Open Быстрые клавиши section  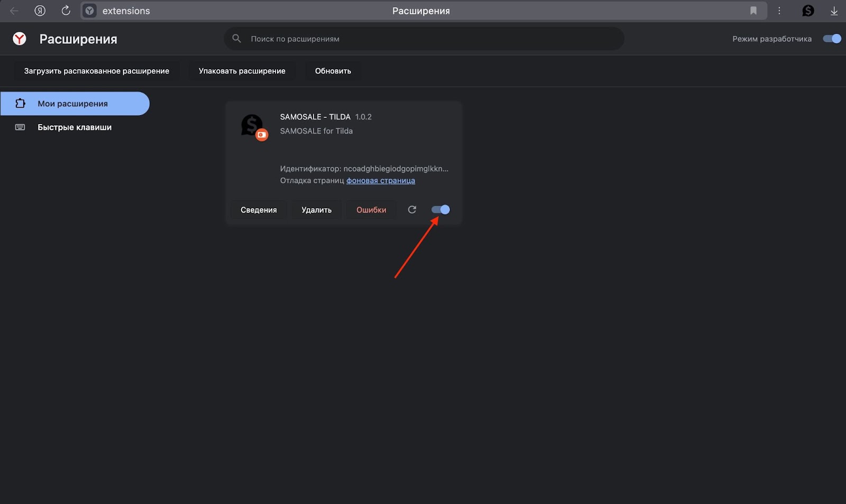pyautogui.click(x=75, y=127)
